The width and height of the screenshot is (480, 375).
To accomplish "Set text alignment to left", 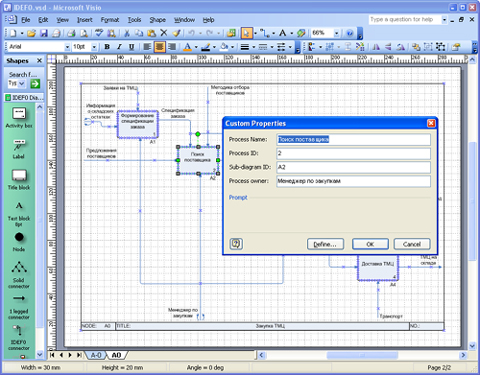I will click(147, 47).
